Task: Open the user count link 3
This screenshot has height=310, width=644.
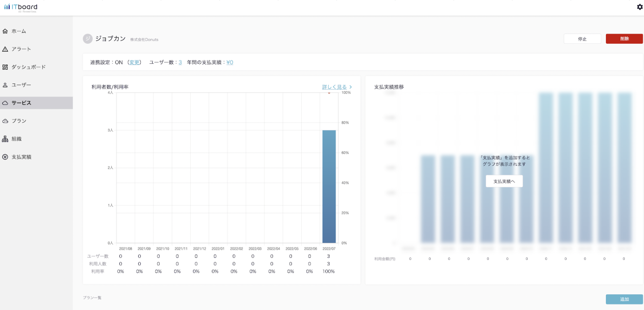Action: click(180, 62)
